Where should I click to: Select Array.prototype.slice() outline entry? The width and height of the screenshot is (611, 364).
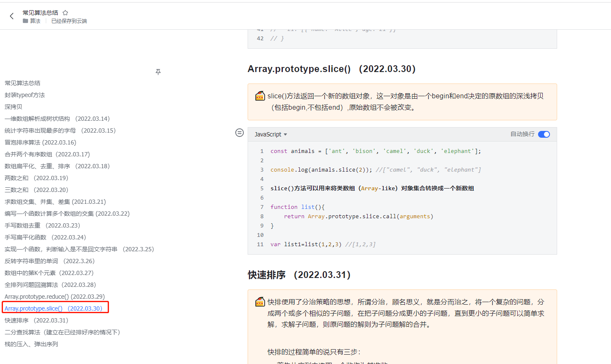click(x=53, y=308)
